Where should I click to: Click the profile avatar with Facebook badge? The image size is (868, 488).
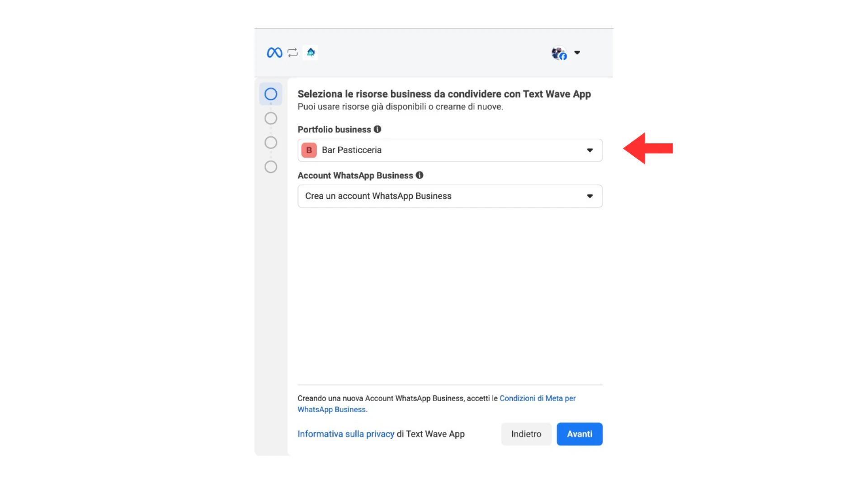coord(559,53)
